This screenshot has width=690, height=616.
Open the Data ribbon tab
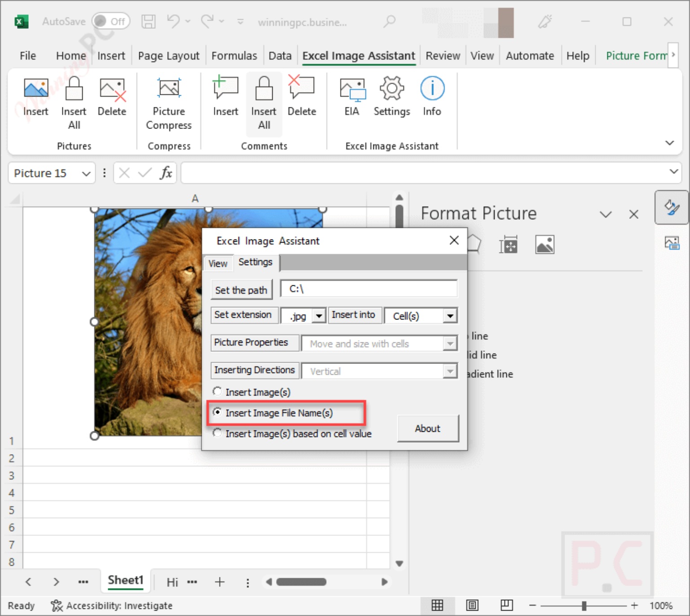tap(280, 56)
